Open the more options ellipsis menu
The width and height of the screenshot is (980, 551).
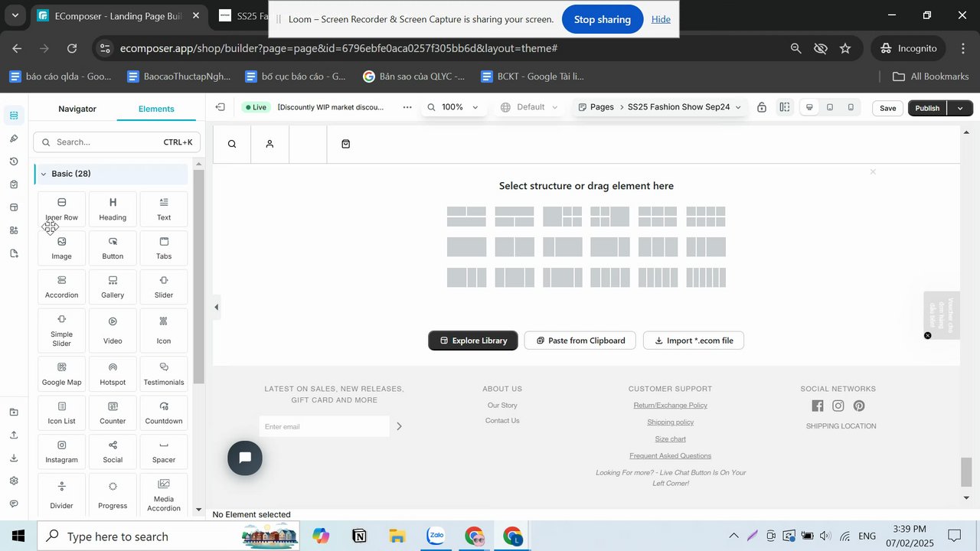pos(408,107)
